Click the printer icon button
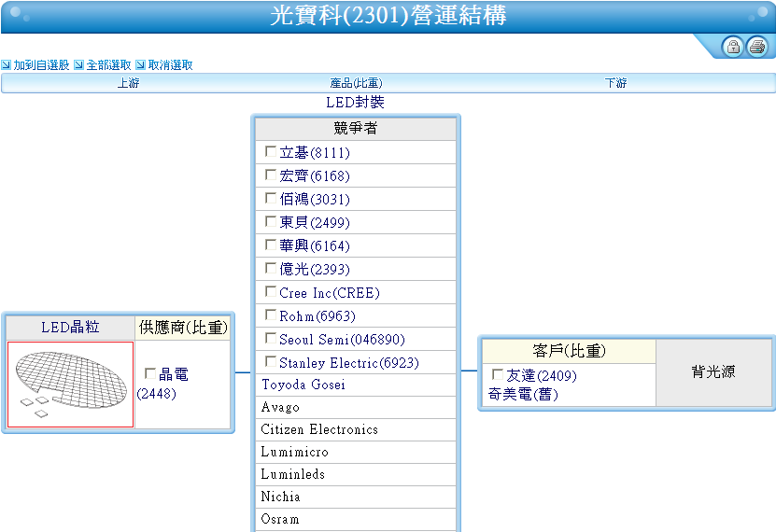Screen dimensions: 776x532 click(x=757, y=47)
